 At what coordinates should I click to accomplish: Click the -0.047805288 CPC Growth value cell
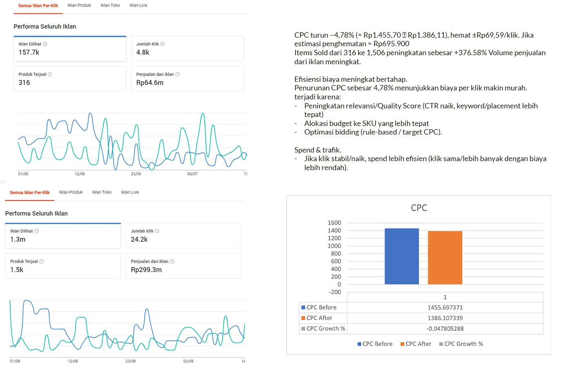click(445, 329)
